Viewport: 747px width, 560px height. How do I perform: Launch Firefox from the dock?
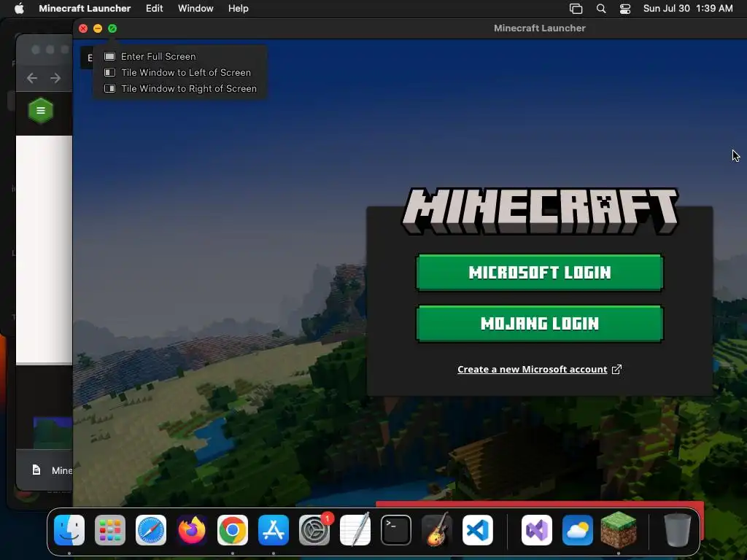point(192,530)
